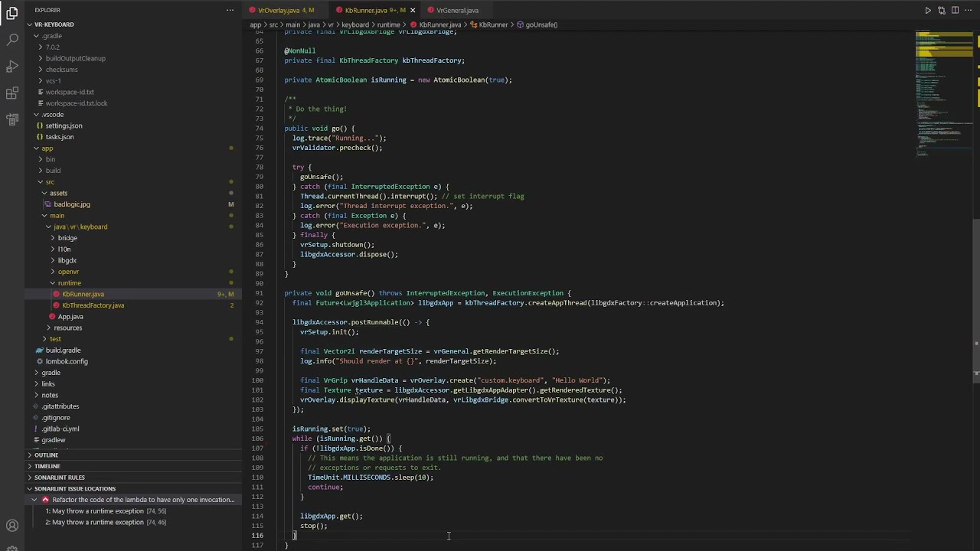Open the Extensions view

[12, 93]
